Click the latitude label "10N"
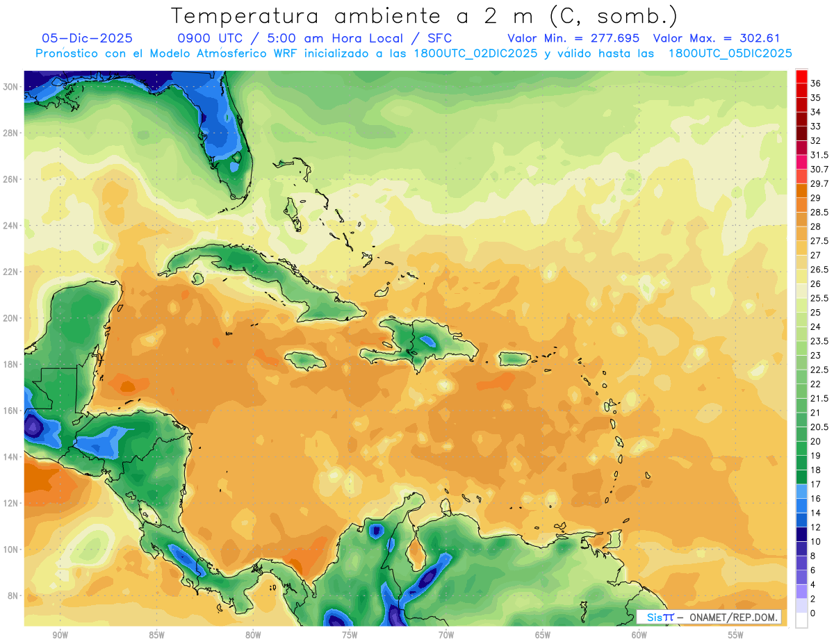The image size is (834, 644). pyautogui.click(x=12, y=550)
